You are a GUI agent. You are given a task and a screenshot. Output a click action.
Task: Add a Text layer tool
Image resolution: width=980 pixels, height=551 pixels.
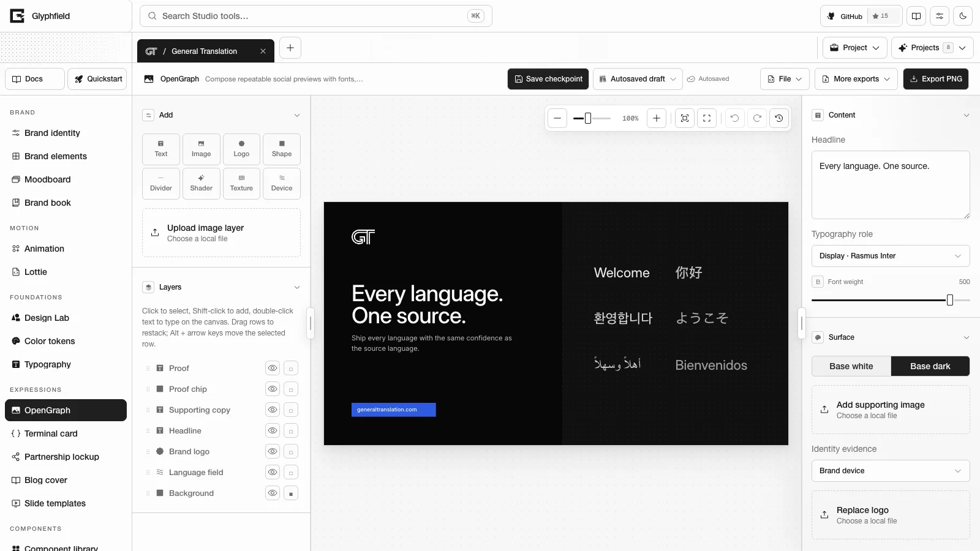click(x=161, y=149)
